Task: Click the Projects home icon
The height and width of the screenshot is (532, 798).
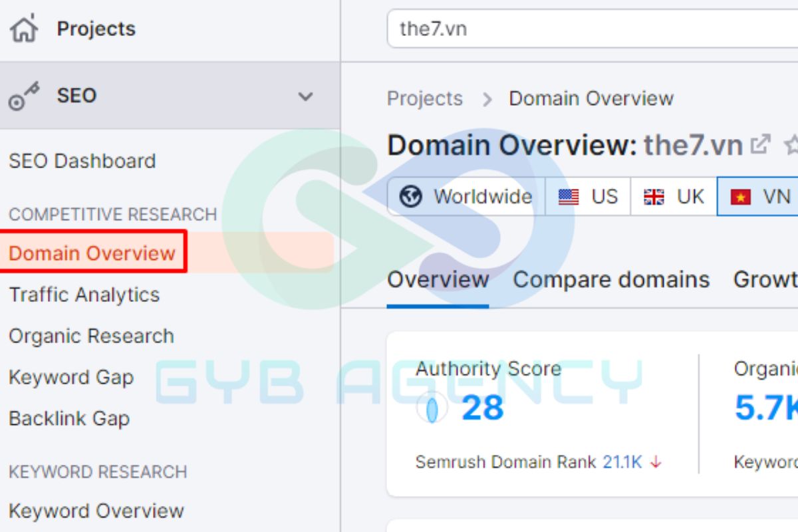Action: [25, 29]
